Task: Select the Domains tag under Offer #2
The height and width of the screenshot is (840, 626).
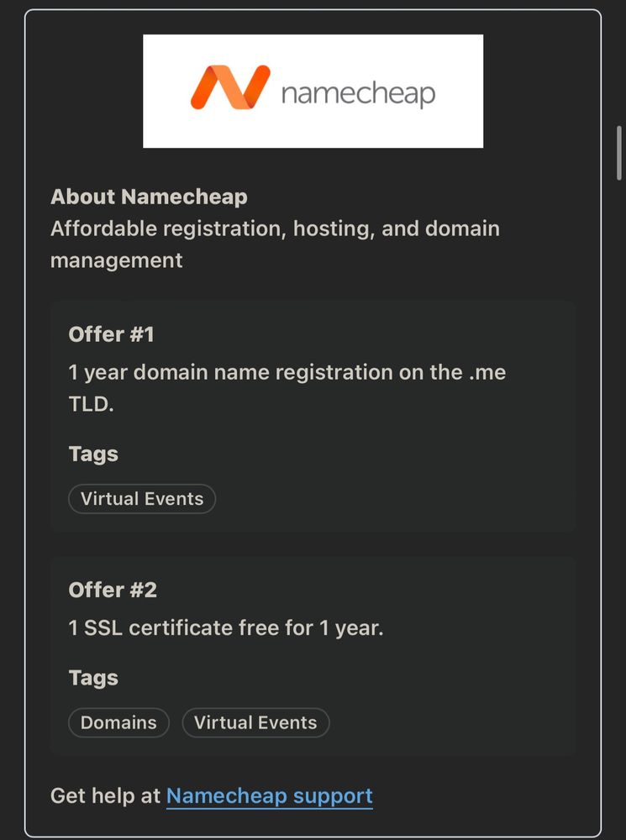Action: tap(118, 722)
